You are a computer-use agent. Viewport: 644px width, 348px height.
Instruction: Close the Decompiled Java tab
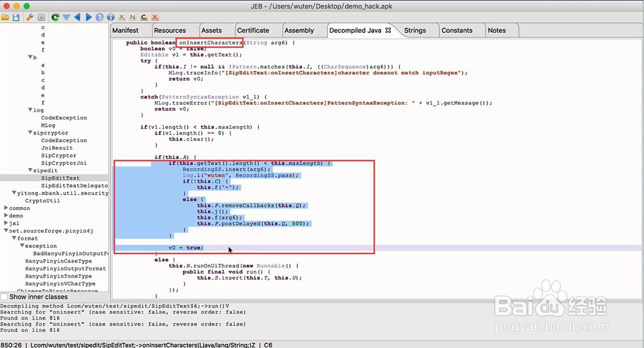388,30
